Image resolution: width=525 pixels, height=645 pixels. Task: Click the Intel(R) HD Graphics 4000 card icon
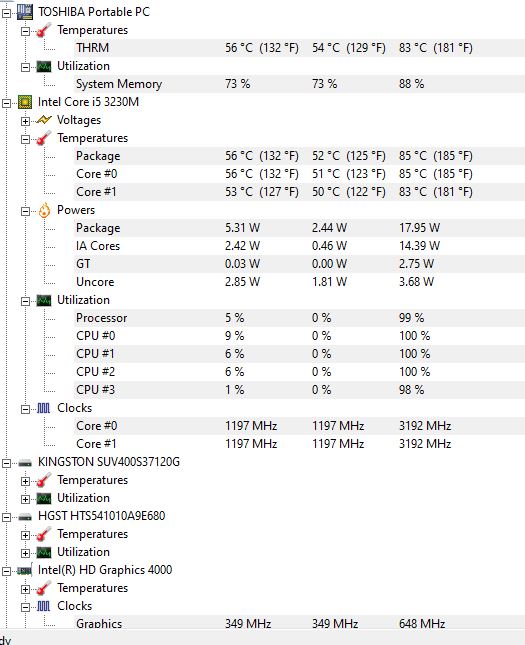coord(25,571)
